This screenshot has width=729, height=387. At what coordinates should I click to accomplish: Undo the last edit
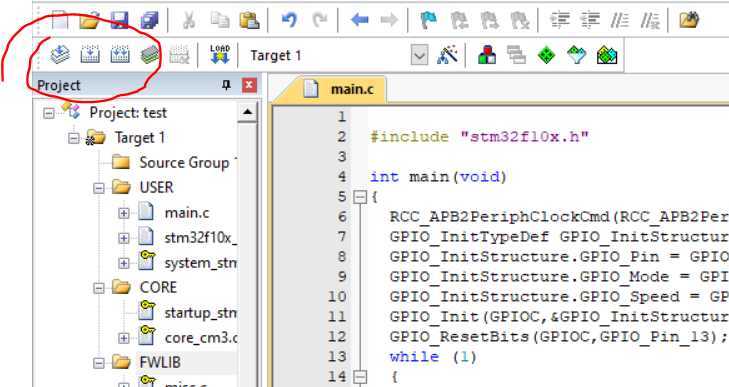pos(289,20)
